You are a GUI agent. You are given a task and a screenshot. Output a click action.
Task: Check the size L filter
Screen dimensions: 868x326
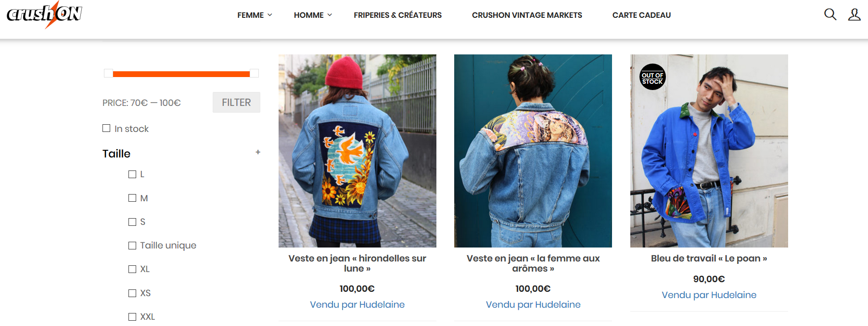[132, 174]
